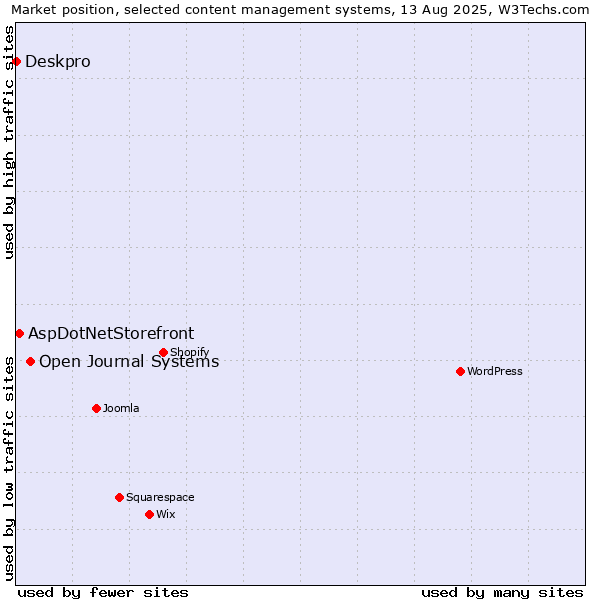
Task: Click the red WordPress data point
Action: tap(460, 371)
